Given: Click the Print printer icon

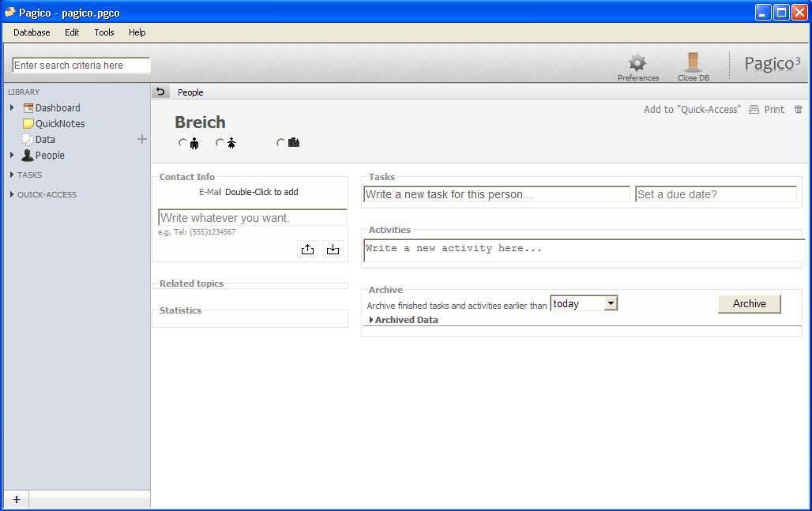Looking at the screenshot, I should click(x=754, y=109).
